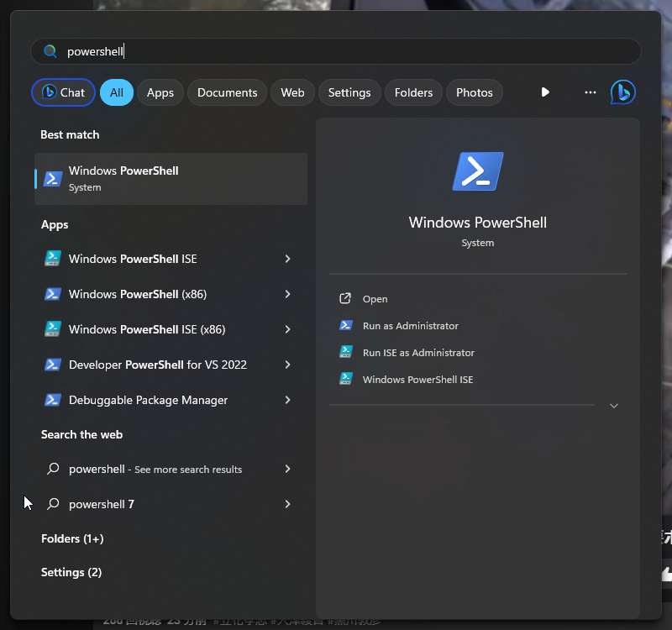Expand Developer PowerShell for VS 2022 chevron
Image resolution: width=672 pixels, height=630 pixels.
pyautogui.click(x=287, y=365)
